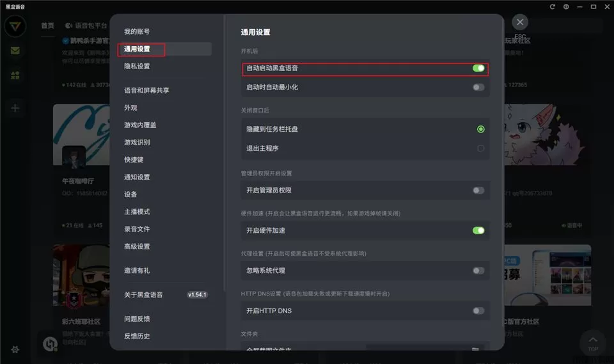Select 退出主程序 radio option
The width and height of the screenshot is (614, 364).
coord(480,148)
